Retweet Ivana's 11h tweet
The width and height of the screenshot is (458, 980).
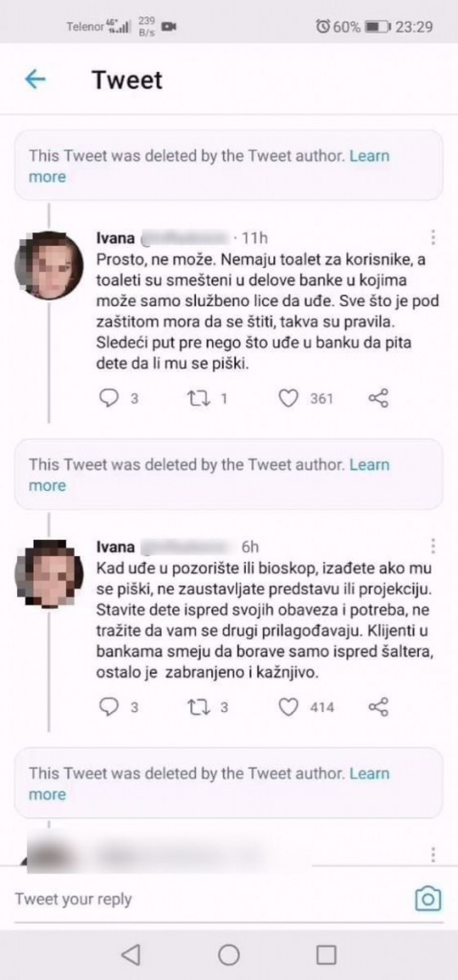tap(198, 398)
